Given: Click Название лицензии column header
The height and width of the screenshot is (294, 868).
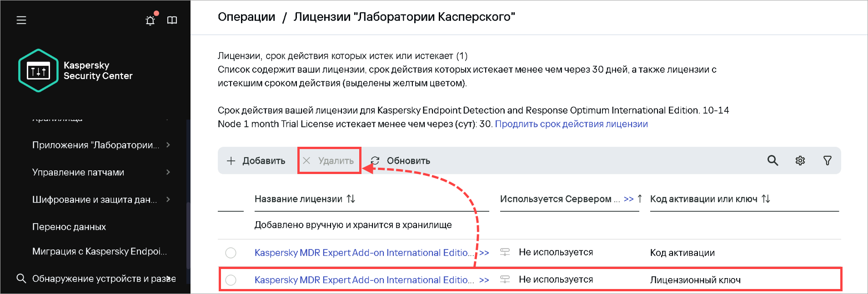Looking at the screenshot, I should 298,199.
